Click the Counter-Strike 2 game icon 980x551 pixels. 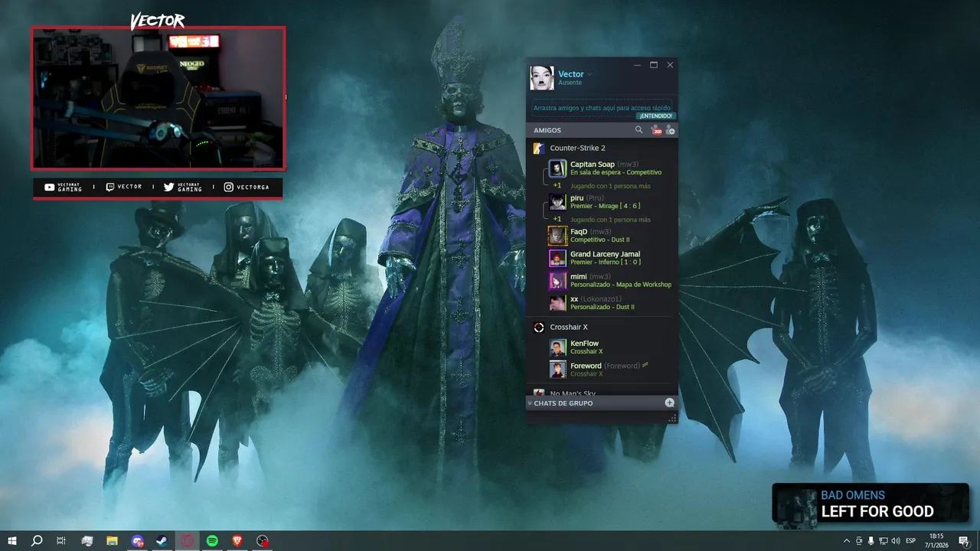click(539, 148)
